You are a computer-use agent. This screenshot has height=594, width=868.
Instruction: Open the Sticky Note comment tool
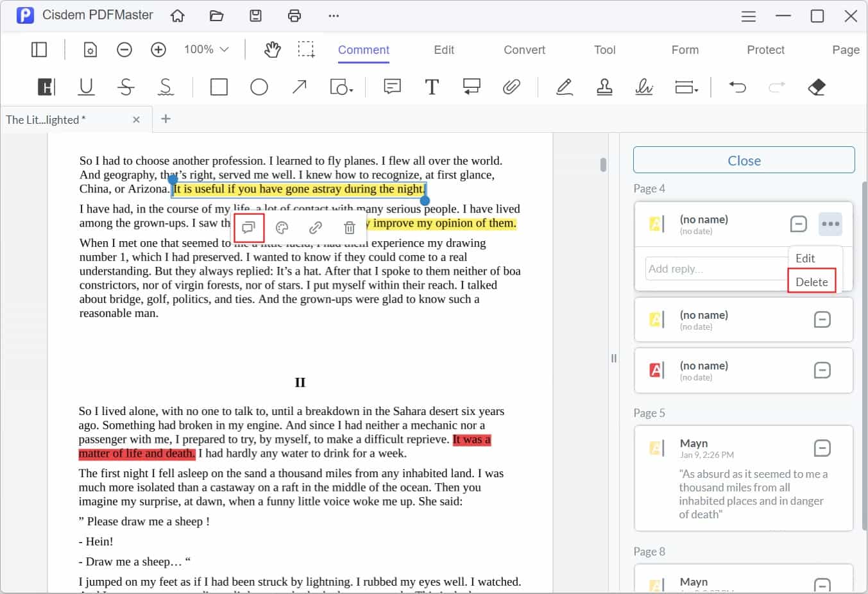pyautogui.click(x=391, y=87)
